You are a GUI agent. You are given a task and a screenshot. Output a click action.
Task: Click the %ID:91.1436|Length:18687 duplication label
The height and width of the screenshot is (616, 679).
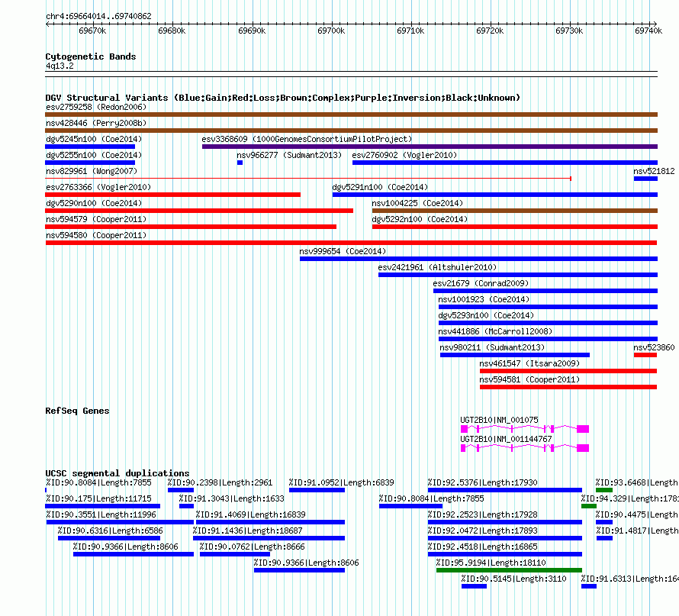click(248, 531)
